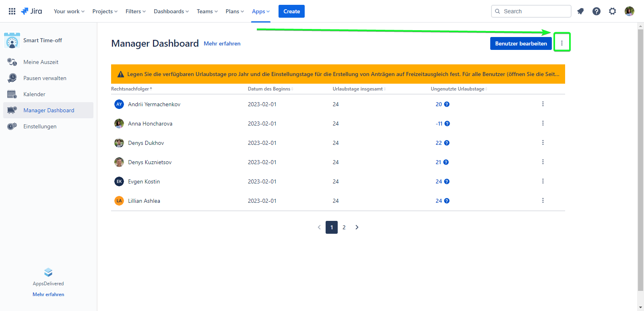Click info icon next to Denys Dukhov's 22
This screenshot has height=311, width=644.
point(447,143)
